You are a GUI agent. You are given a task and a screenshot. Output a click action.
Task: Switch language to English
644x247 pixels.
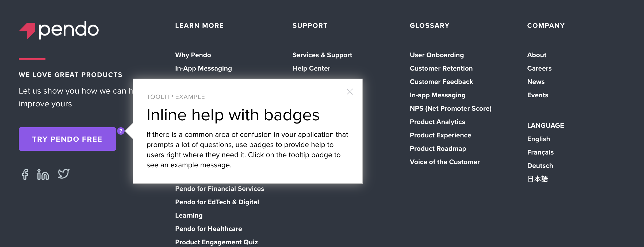538,139
